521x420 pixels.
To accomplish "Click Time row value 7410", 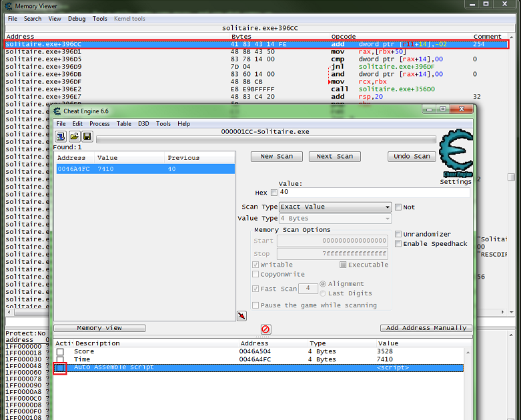I will click(x=385, y=359).
